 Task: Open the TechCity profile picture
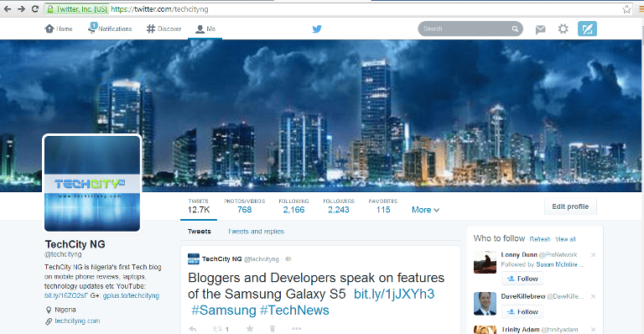[x=92, y=183]
